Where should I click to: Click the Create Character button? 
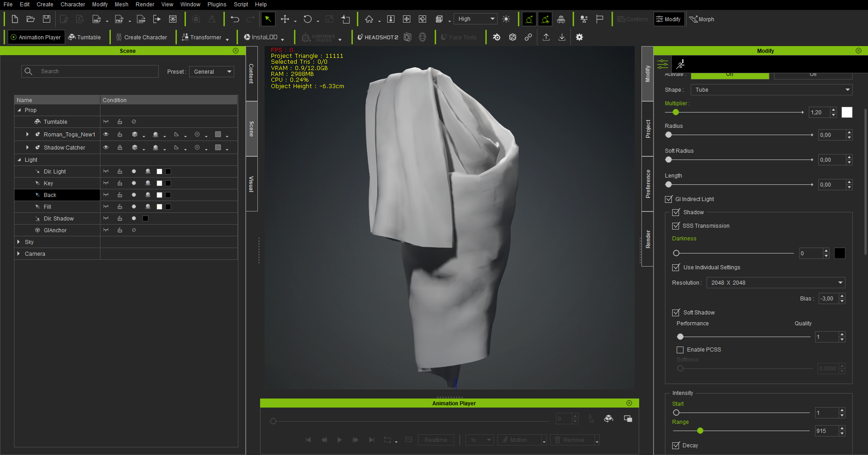pos(141,38)
